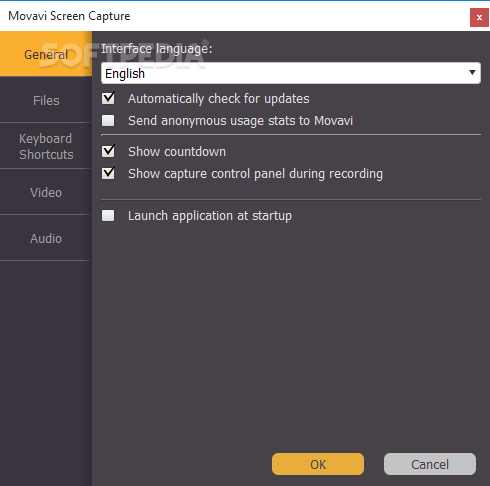Viewport: 490px width, 486px height.
Task: Uncheck Automatically check for updates
Action: [x=108, y=98]
